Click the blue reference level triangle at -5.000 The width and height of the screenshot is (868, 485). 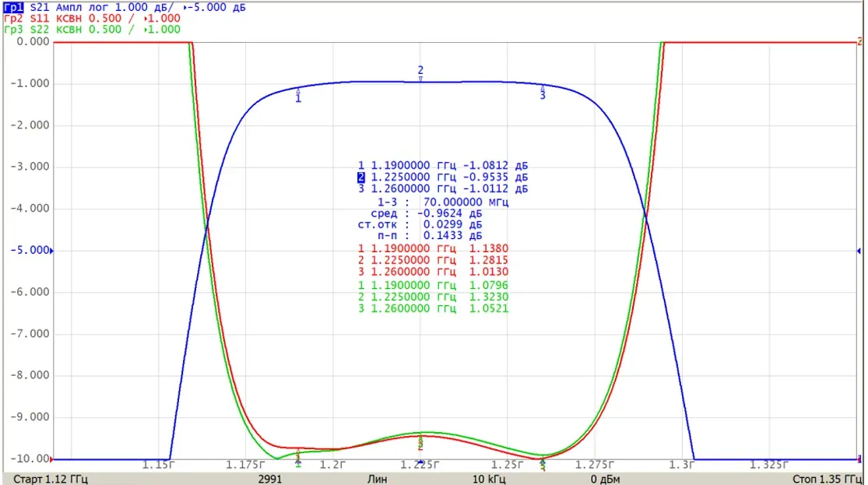52,251
